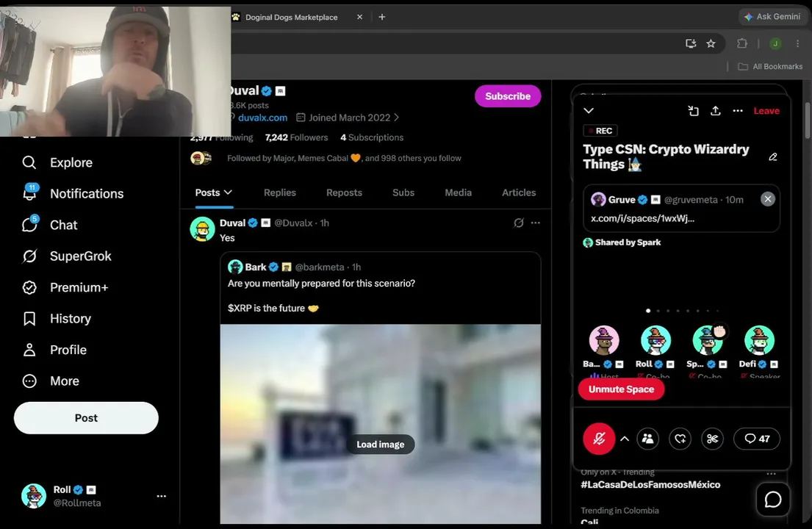The height and width of the screenshot is (529, 812).
Task: Click Ask Gemini button
Action: click(772, 17)
